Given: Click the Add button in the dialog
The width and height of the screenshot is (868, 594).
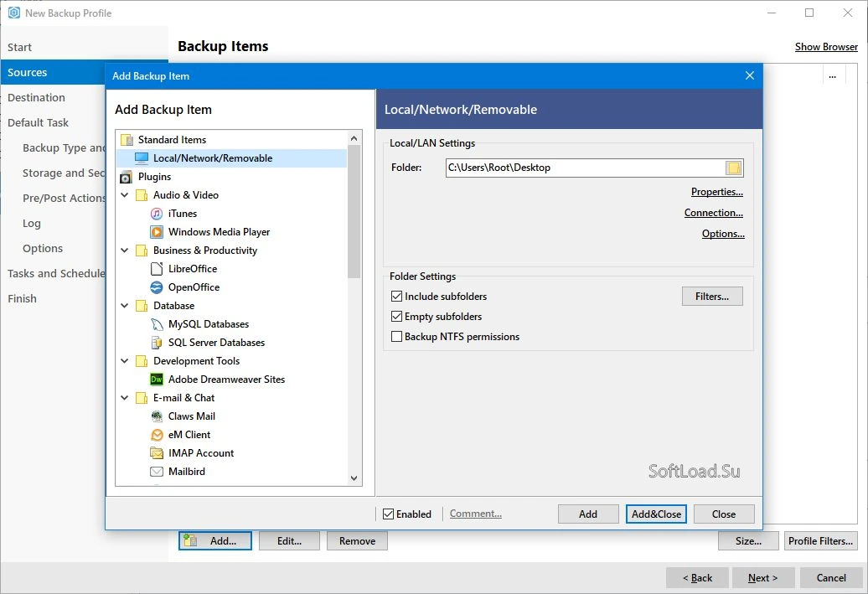Looking at the screenshot, I should 588,514.
